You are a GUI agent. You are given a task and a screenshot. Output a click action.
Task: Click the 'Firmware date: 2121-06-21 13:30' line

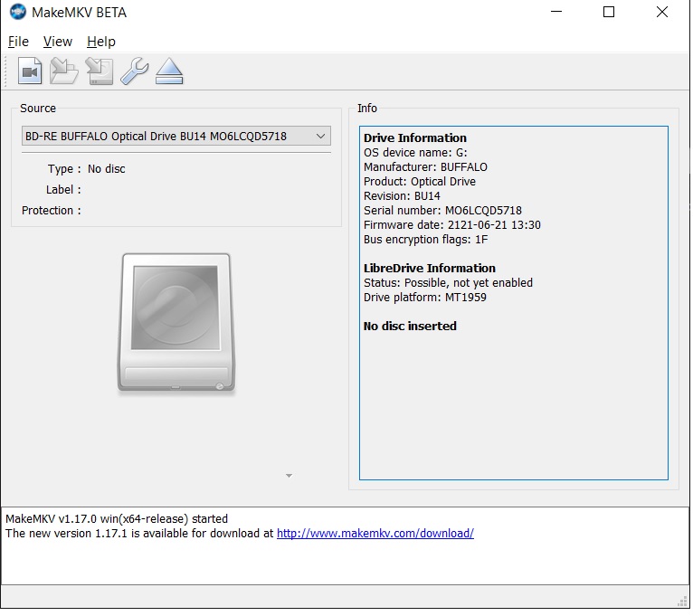(x=451, y=225)
